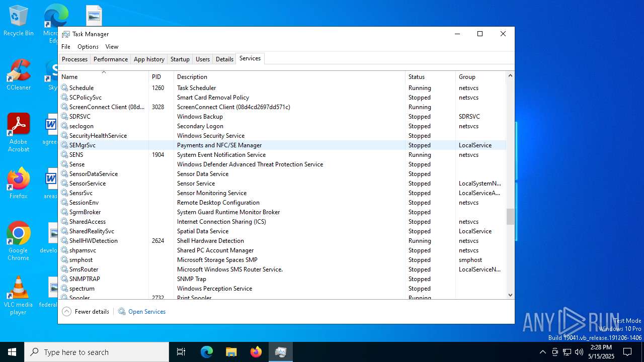Click the ShellHWDetection gear icon
644x362 pixels.
[64, 240]
